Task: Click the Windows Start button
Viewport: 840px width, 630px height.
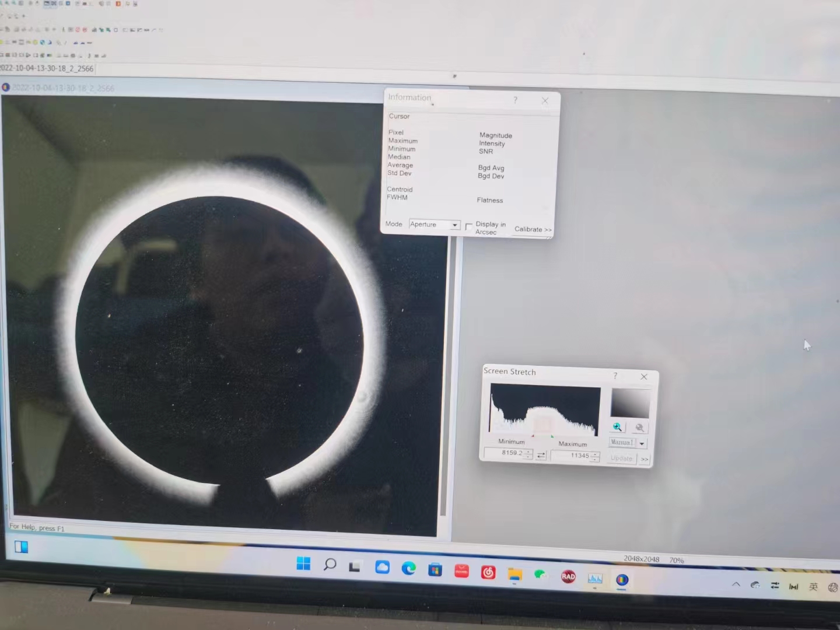Action: point(303,563)
